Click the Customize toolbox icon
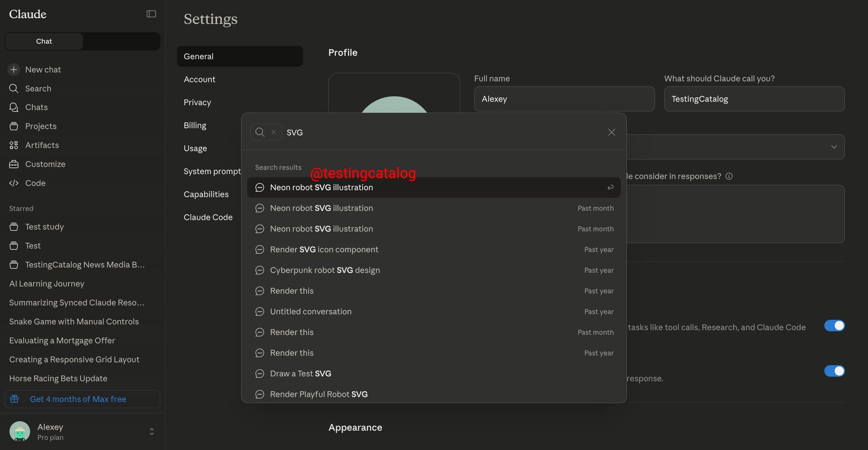This screenshot has height=450, width=868. point(14,164)
